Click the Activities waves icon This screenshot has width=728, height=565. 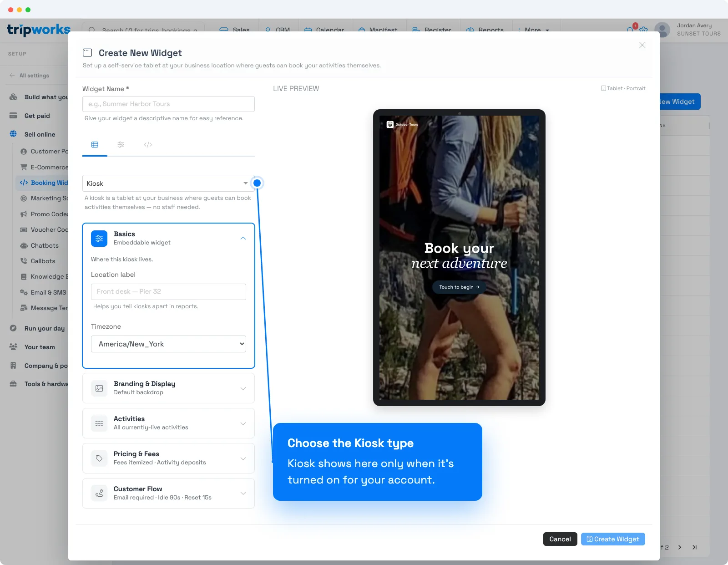pos(99,423)
